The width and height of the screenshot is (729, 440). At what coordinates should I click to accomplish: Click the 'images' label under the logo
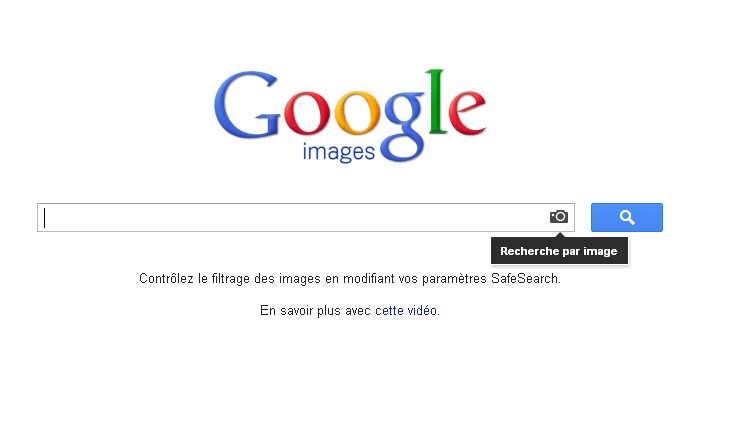338,153
